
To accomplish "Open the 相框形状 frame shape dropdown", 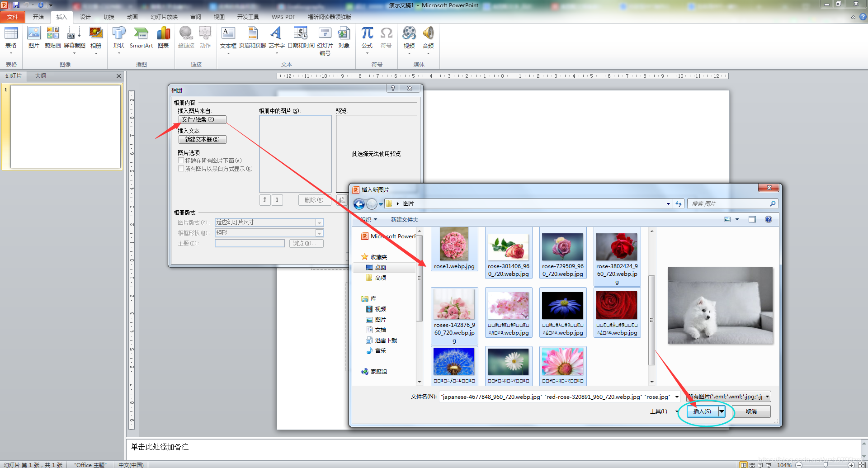I will point(319,233).
